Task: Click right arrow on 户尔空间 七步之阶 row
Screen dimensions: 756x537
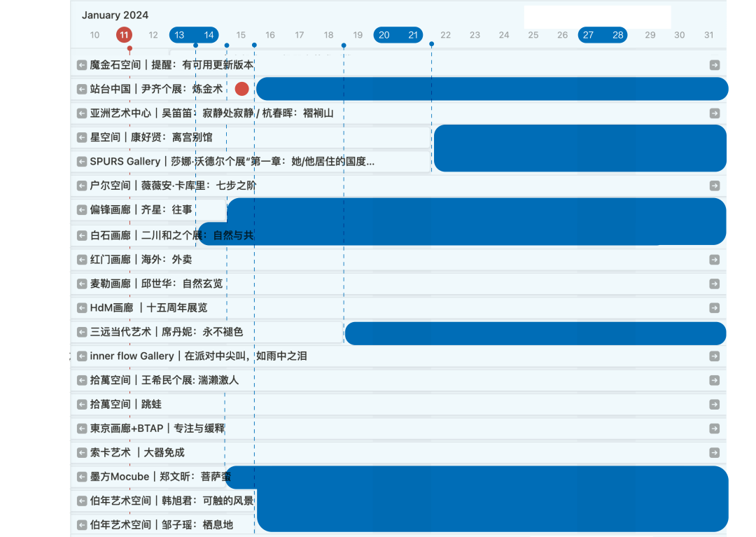Action: click(x=714, y=186)
